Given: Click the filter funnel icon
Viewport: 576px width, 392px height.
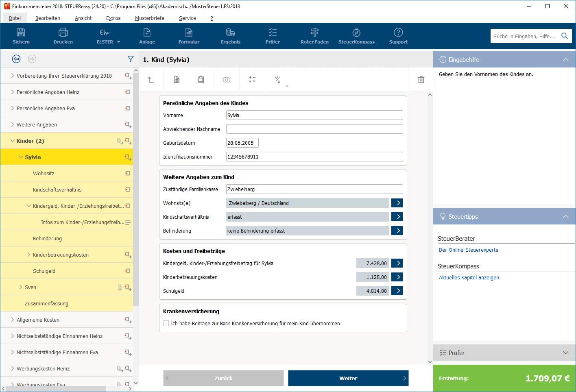Looking at the screenshot, I should point(131,59).
